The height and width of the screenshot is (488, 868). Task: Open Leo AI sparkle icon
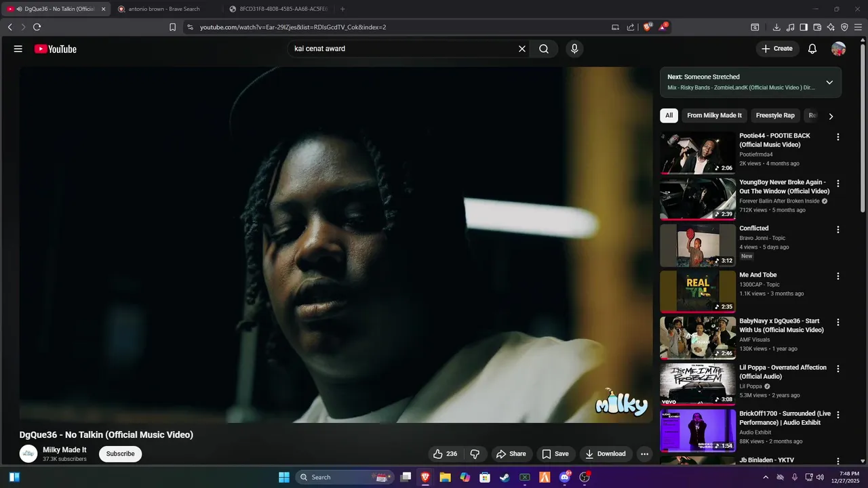coord(831,27)
